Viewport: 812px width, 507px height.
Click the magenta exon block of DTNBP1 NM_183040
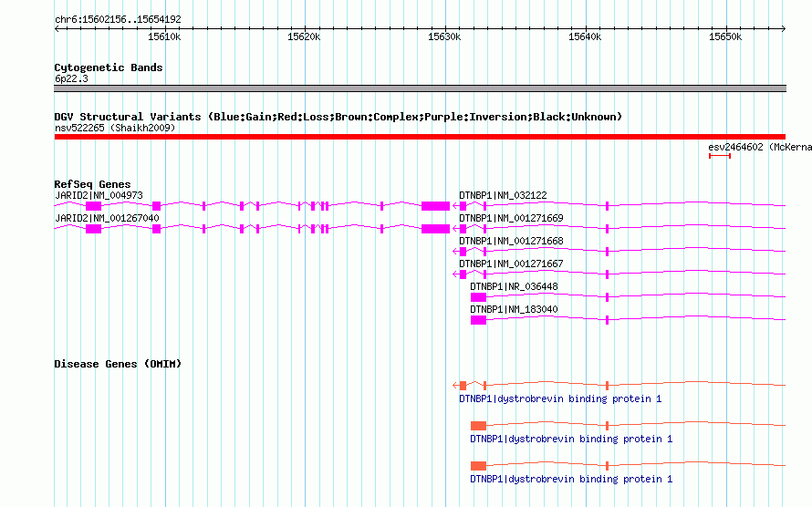point(478,320)
